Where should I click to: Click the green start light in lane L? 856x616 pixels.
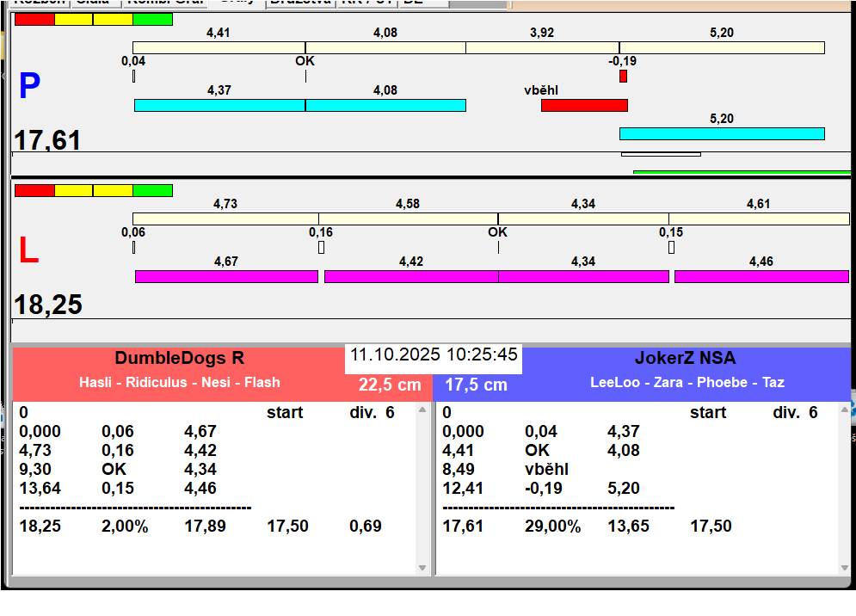(x=153, y=191)
